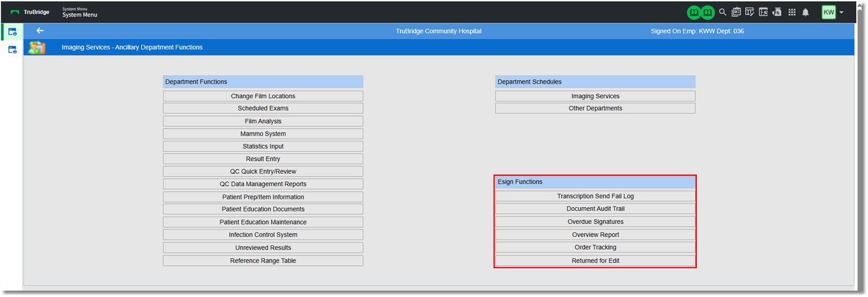Click the notifications bell icon

[x=806, y=12]
